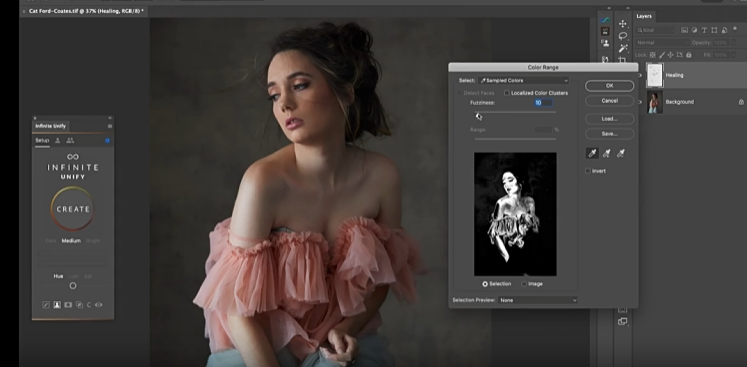Click the circular Hue handle in Infinite Unify
747x367 pixels.
(73, 286)
